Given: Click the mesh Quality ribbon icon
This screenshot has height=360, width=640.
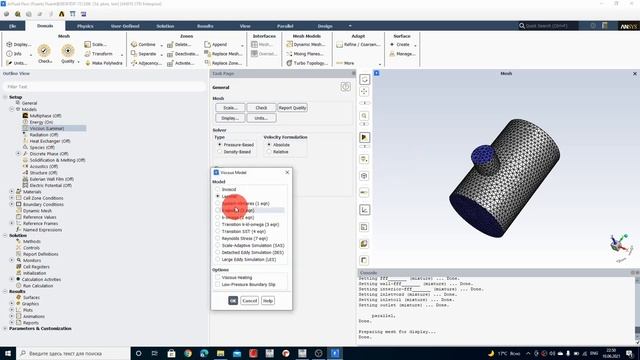Looking at the screenshot, I should [68, 51].
